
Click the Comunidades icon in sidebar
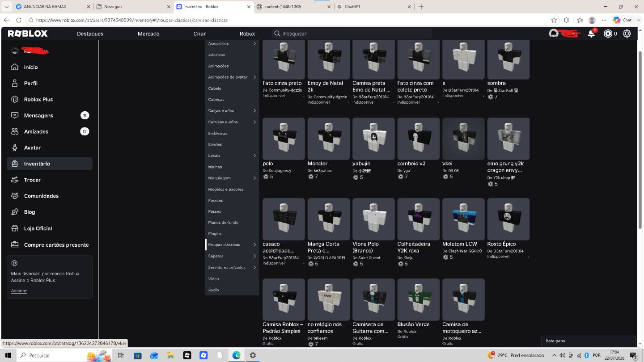(x=15, y=196)
